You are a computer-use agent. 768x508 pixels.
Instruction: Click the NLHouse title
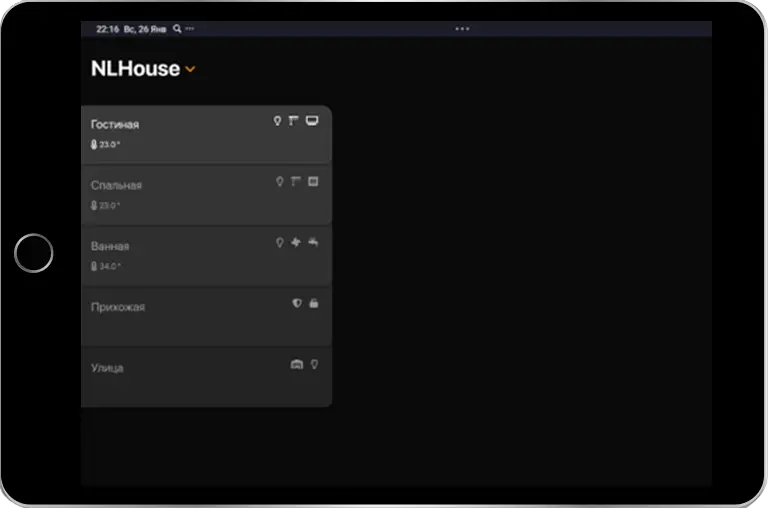pos(135,69)
